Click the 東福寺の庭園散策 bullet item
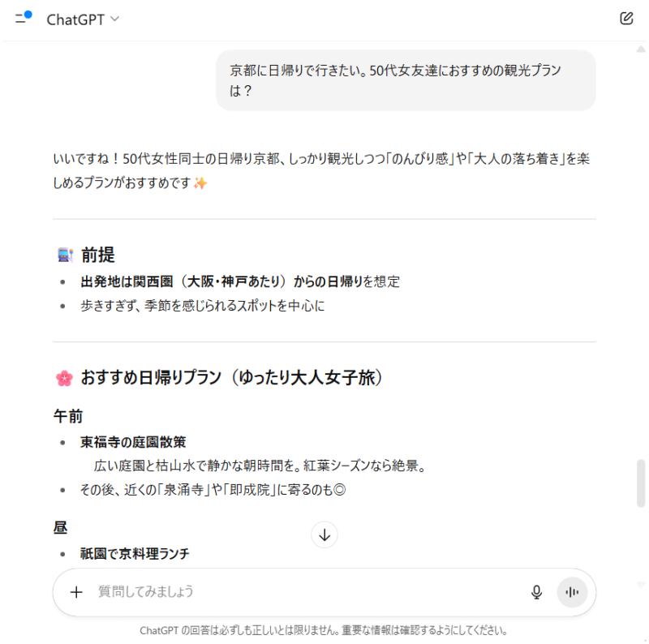The height and width of the screenshot is (644, 649). [x=133, y=442]
